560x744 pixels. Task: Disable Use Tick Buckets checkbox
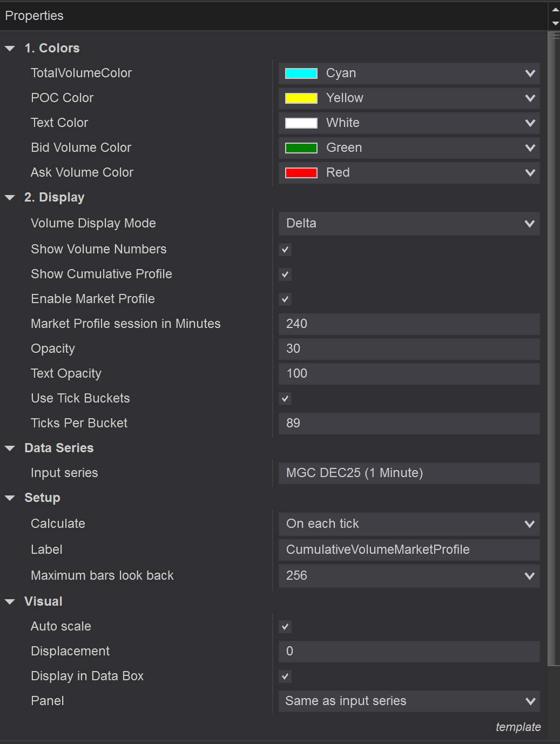coord(285,399)
